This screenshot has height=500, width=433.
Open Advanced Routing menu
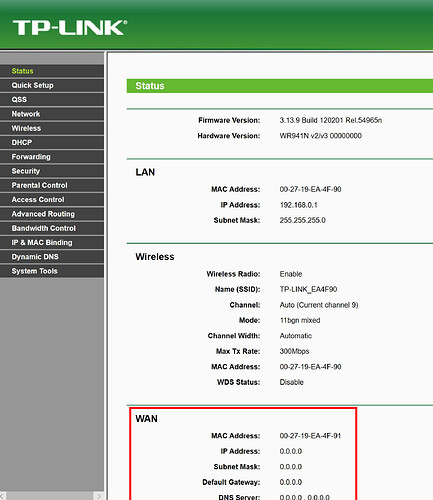52,214
